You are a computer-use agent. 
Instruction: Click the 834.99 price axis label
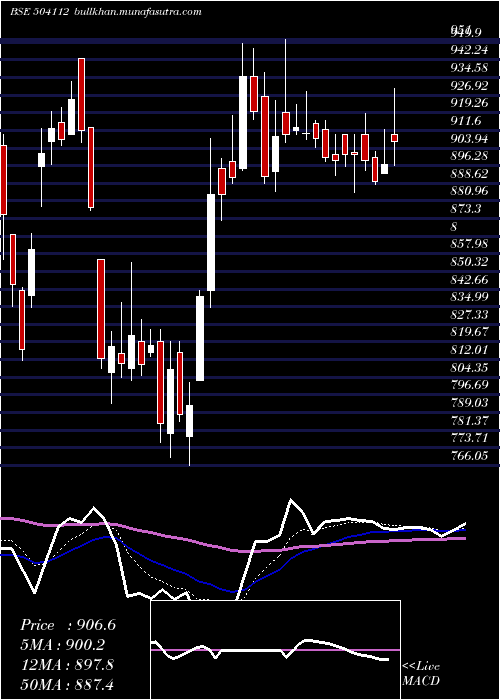[469, 297]
